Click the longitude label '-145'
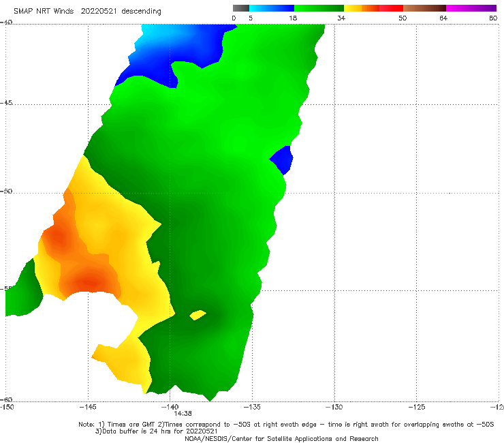Image resolution: width=504 pixels, height=443 pixels. 88,407
